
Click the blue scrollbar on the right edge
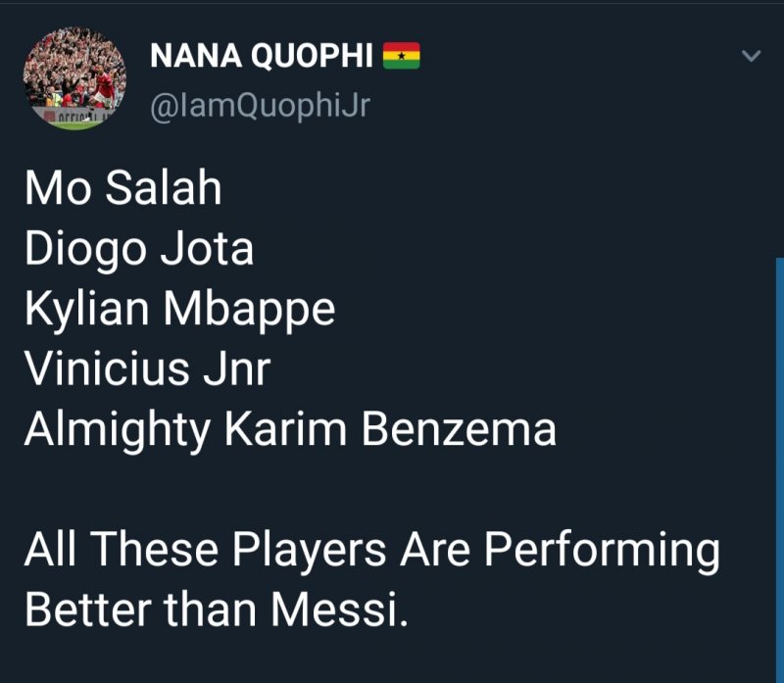tap(780, 470)
